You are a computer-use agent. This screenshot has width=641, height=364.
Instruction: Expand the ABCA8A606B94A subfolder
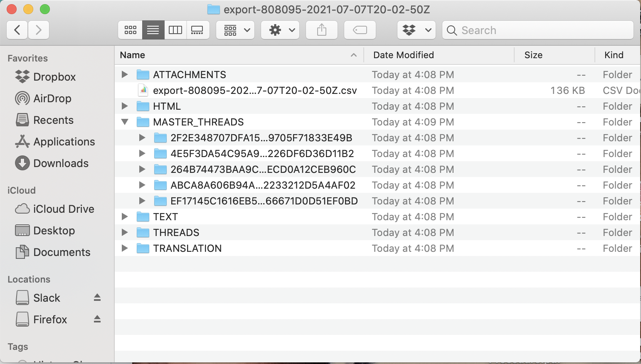[142, 185]
